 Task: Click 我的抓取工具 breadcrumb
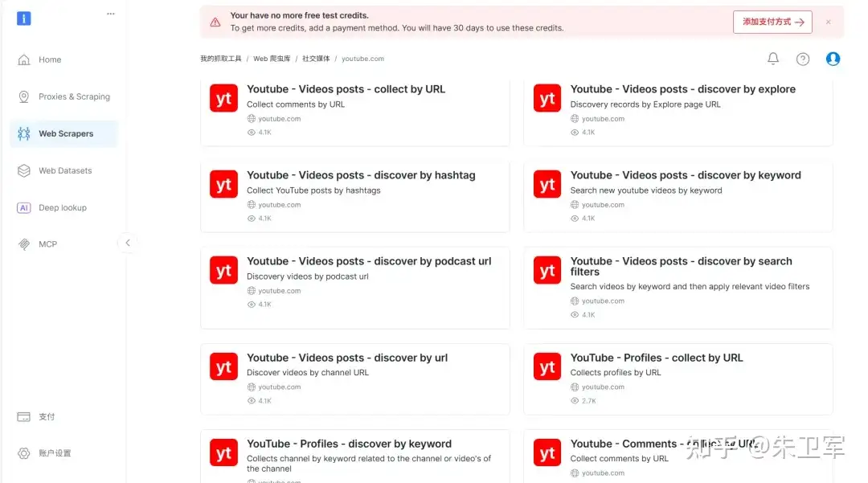click(x=221, y=59)
